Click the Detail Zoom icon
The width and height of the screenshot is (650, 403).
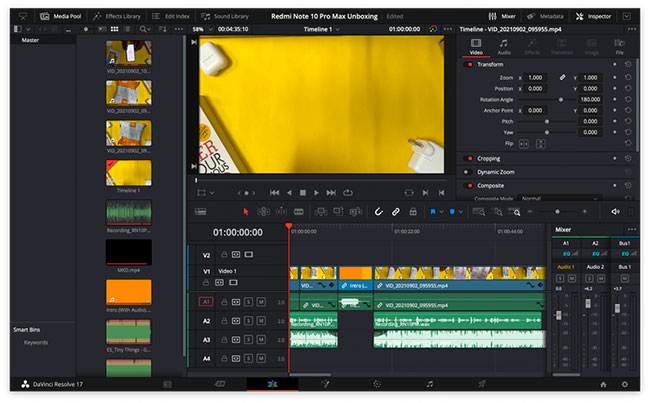tap(497, 212)
